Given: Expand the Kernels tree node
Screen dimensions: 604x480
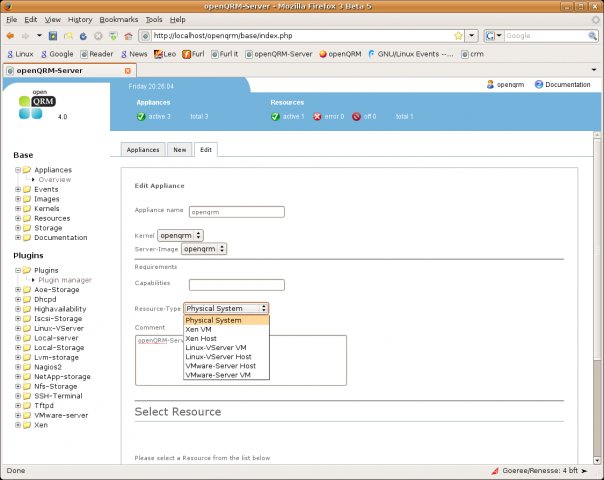Looking at the screenshot, I should click(18, 208).
